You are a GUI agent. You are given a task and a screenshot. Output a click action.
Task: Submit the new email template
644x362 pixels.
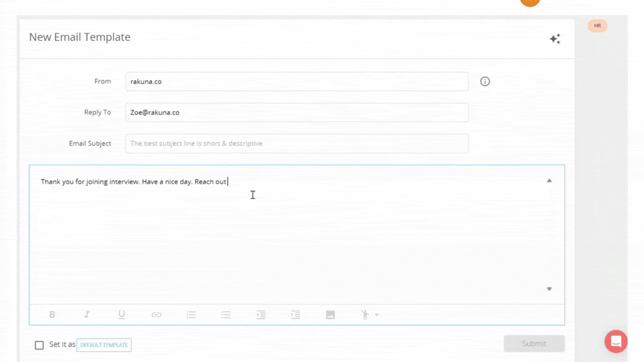pyautogui.click(x=534, y=343)
